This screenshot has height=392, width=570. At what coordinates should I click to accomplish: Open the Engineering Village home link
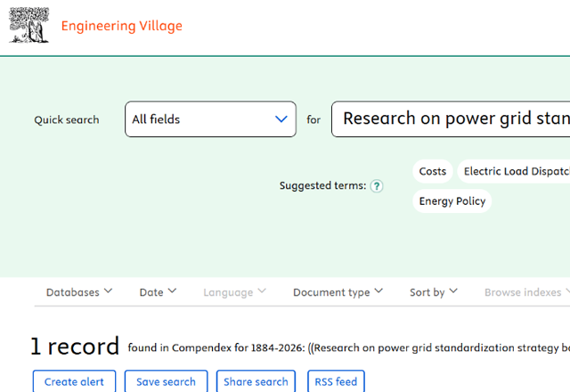pos(121,26)
